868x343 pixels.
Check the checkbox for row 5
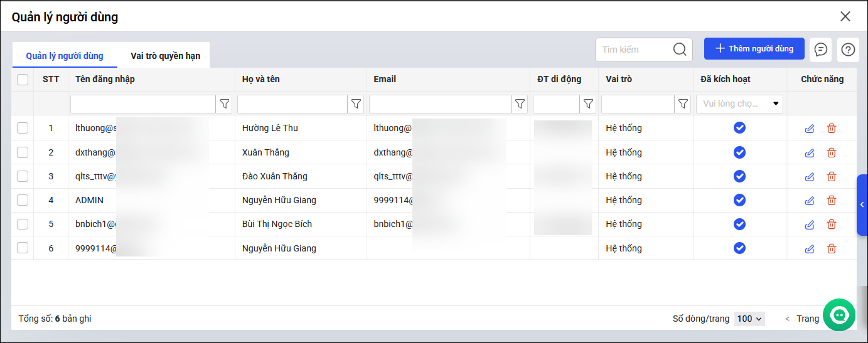[23, 224]
